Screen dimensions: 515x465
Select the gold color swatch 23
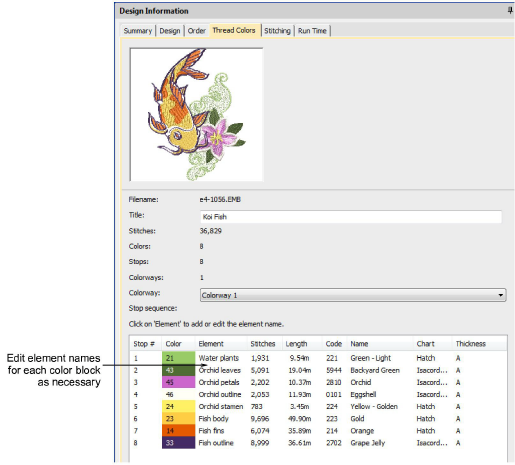178,418
